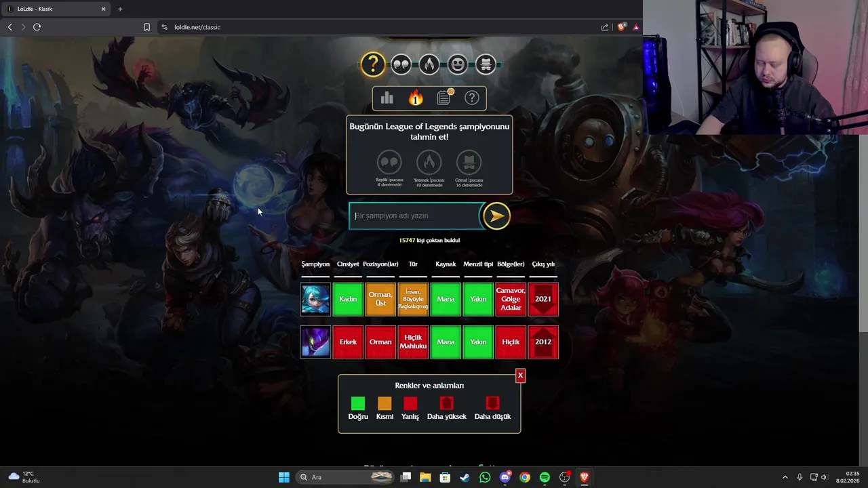Image resolution: width=868 pixels, height=488 pixels.
Task: Open the Splash mode hat-and-glasses icon
Action: [486, 64]
